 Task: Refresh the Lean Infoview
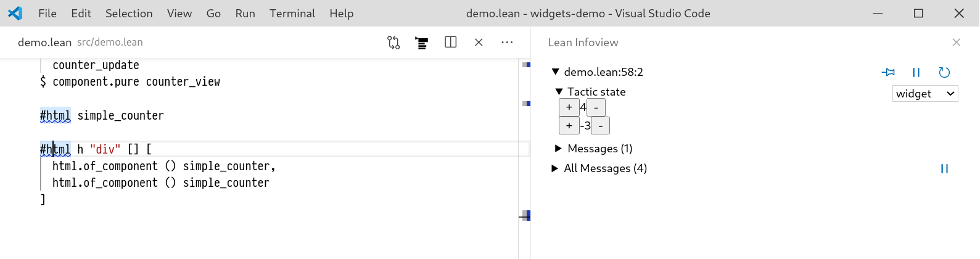pos(944,72)
